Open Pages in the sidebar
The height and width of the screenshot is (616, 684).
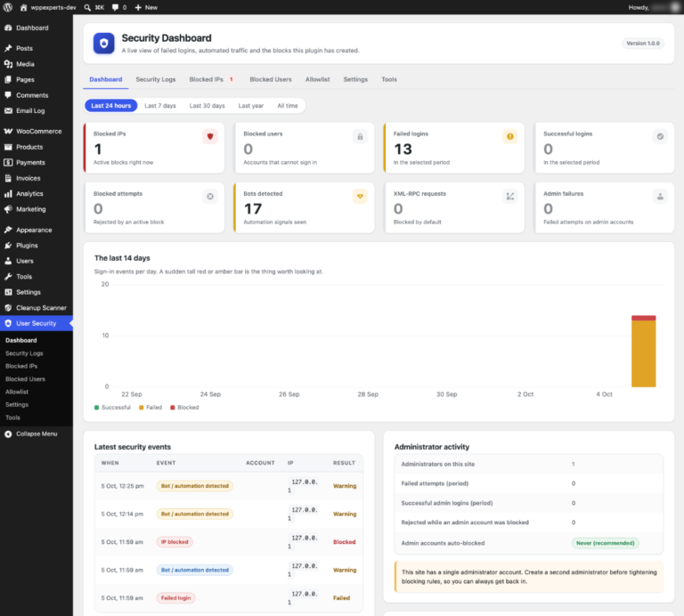click(x=37, y=80)
